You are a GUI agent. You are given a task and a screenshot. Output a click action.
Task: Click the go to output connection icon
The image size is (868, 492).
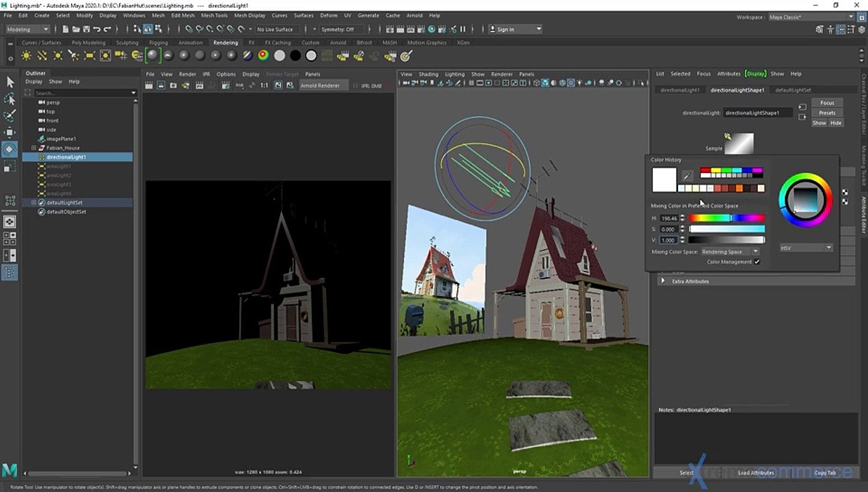pyautogui.click(x=802, y=117)
